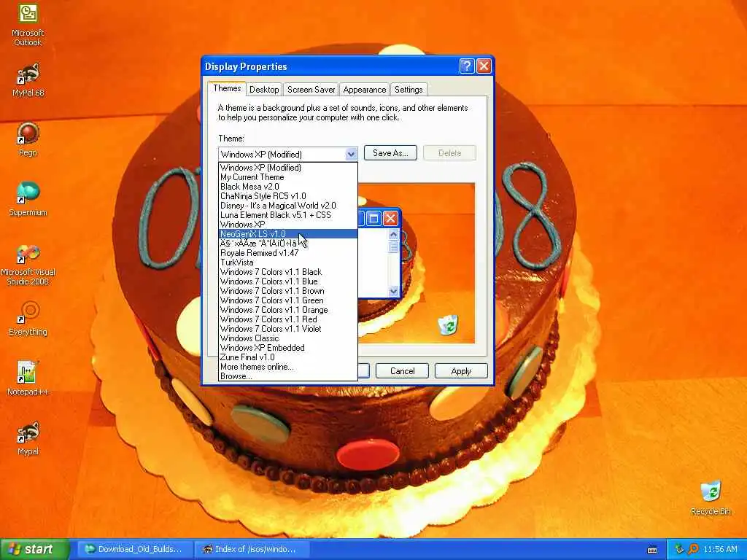Click the tray icon just right of the keyboard icon
This screenshot has width=747, height=560.
[x=679, y=550]
